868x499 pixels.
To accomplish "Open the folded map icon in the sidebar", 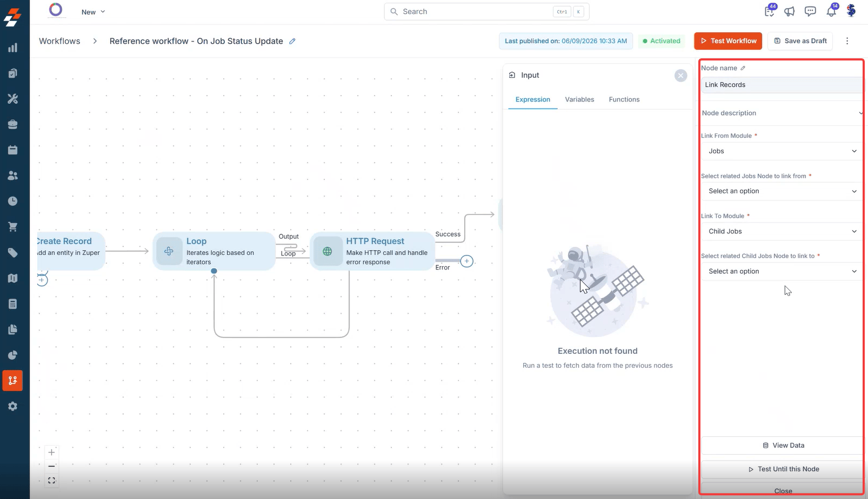I will click(x=12, y=278).
